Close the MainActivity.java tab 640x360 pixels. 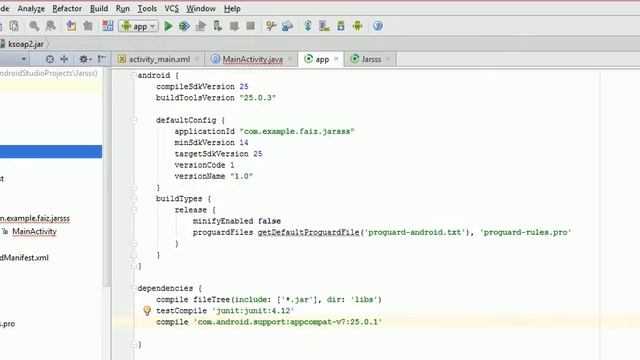tap(290, 59)
